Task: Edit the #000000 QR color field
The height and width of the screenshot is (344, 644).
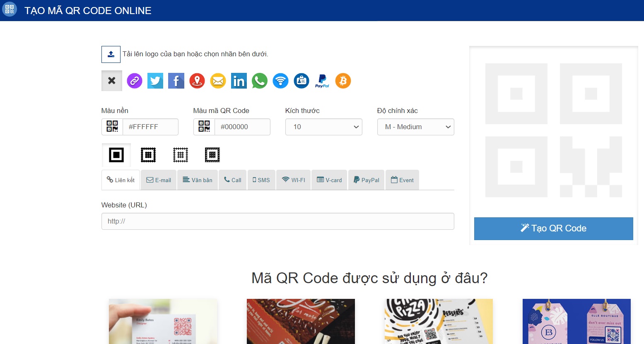Action: (x=243, y=127)
